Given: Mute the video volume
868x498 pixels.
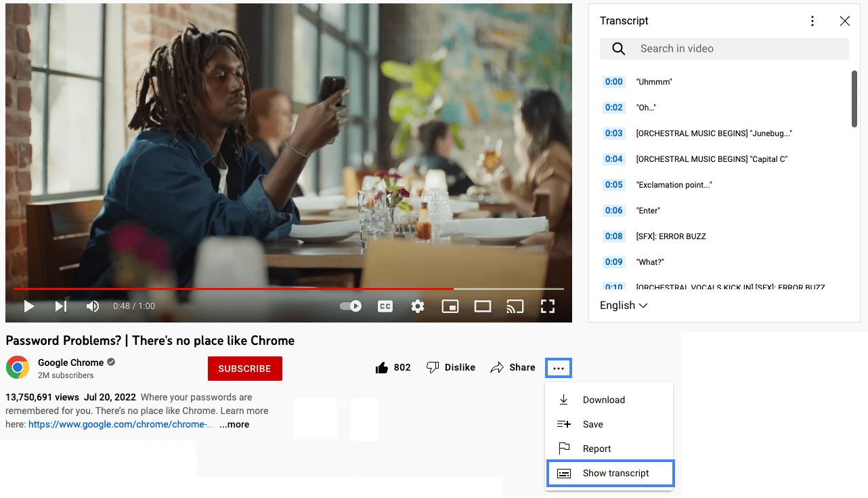Looking at the screenshot, I should [x=92, y=306].
